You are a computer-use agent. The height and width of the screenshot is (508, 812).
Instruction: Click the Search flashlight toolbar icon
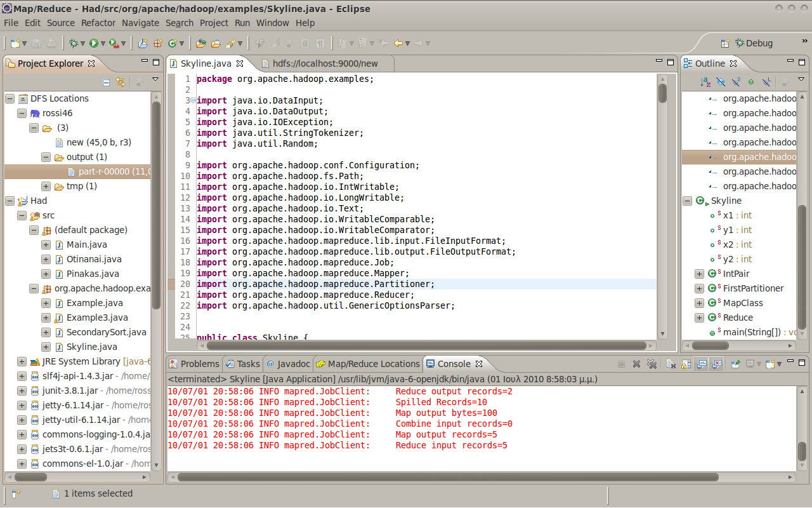click(230, 43)
